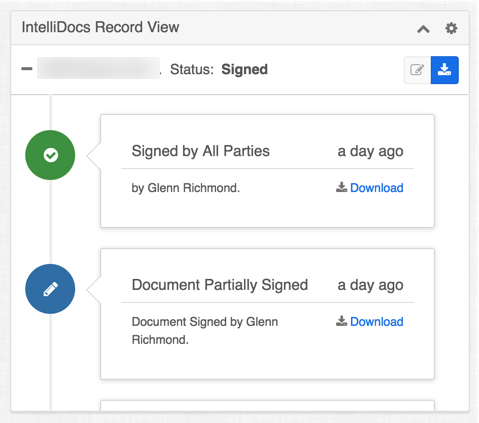Click the IntelliDocs Record View title
Image resolution: width=479 pixels, height=423 pixels.
[100, 27]
